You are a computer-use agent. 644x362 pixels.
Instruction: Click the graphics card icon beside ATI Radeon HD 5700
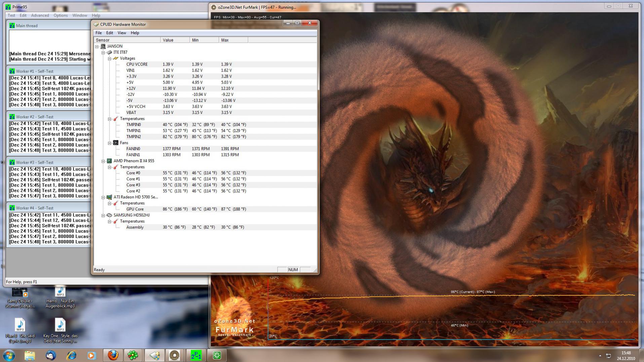click(109, 197)
